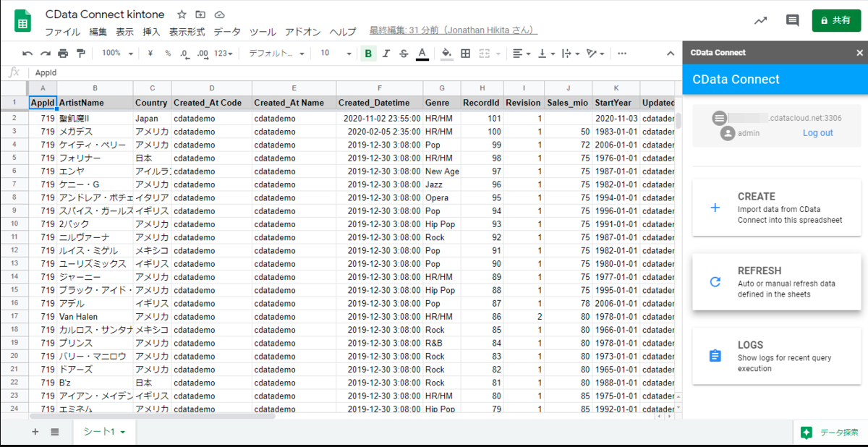The height and width of the screenshot is (447, 868).
Task: Open the activity trend icon
Action: tap(760, 21)
